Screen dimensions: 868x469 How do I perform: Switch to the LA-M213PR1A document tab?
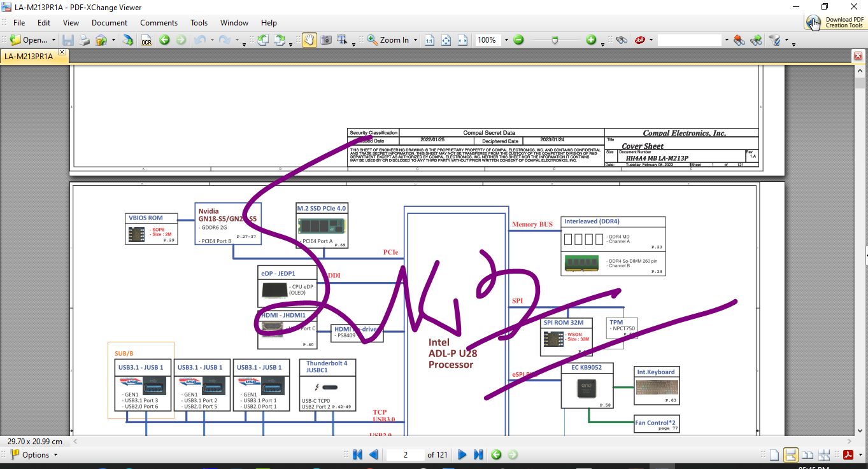(x=29, y=56)
